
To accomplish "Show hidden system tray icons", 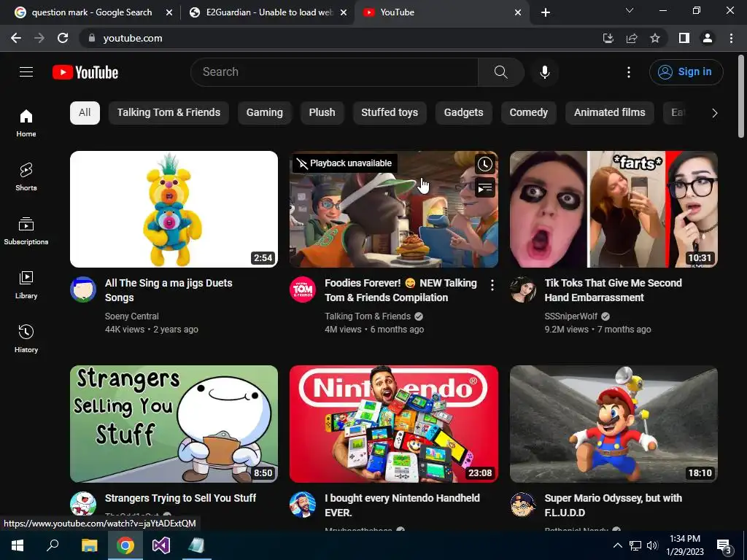I will [617, 545].
